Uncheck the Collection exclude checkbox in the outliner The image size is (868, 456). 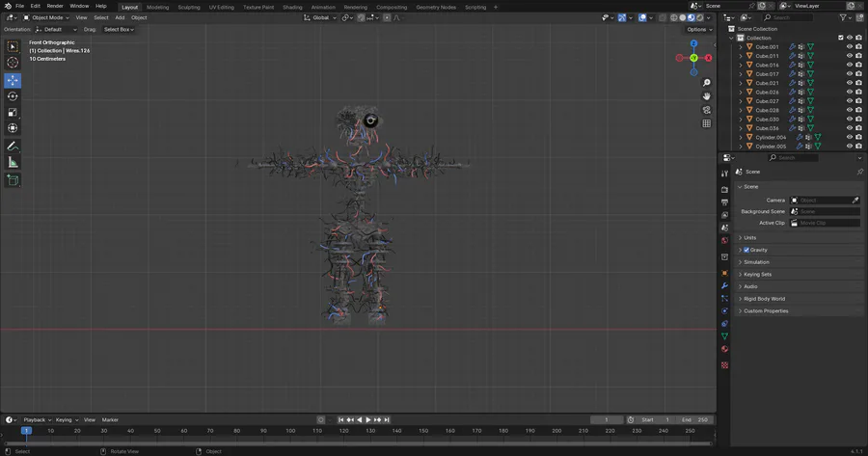click(841, 38)
